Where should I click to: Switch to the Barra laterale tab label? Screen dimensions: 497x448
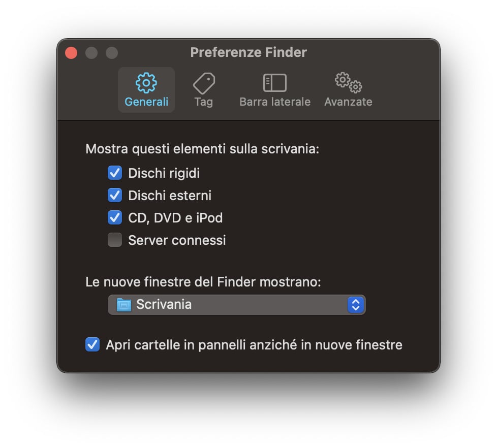275,102
